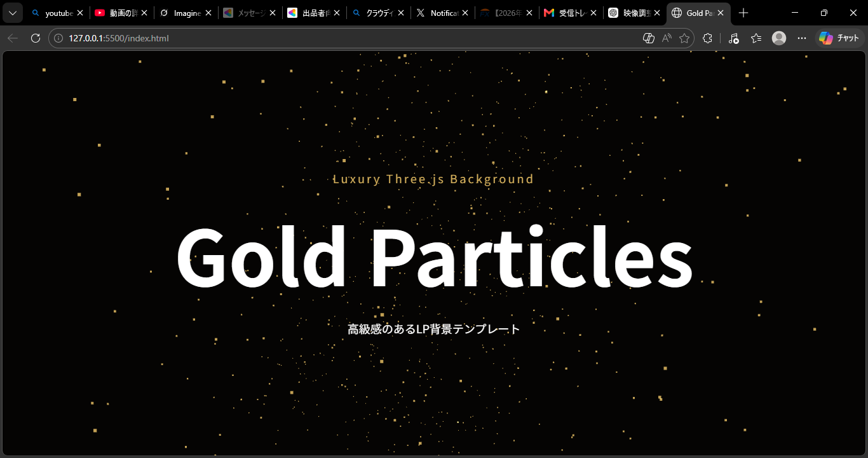Close the 映像調整 tab
The image size is (868, 458).
point(657,13)
